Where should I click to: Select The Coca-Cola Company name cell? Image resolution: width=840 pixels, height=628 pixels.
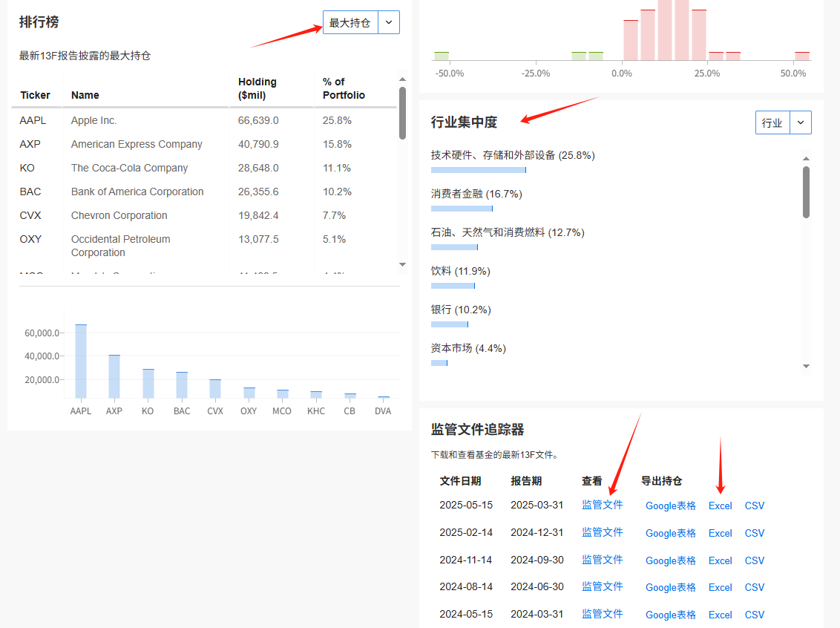pos(129,168)
